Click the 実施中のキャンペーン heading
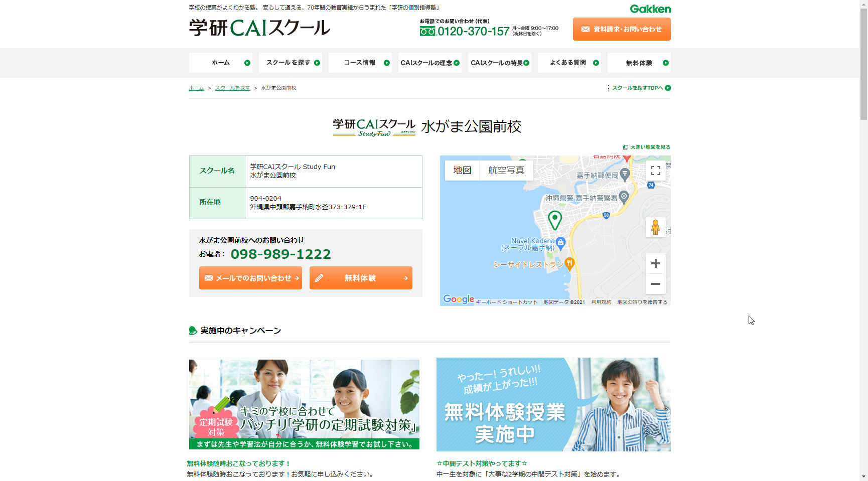Image resolution: width=868 pixels, height=481 pixels. pos(240,331)
